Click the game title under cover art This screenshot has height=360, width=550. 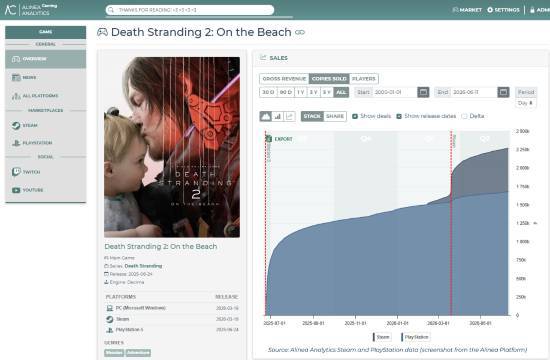pyautogui.click(x=161, y=247)
